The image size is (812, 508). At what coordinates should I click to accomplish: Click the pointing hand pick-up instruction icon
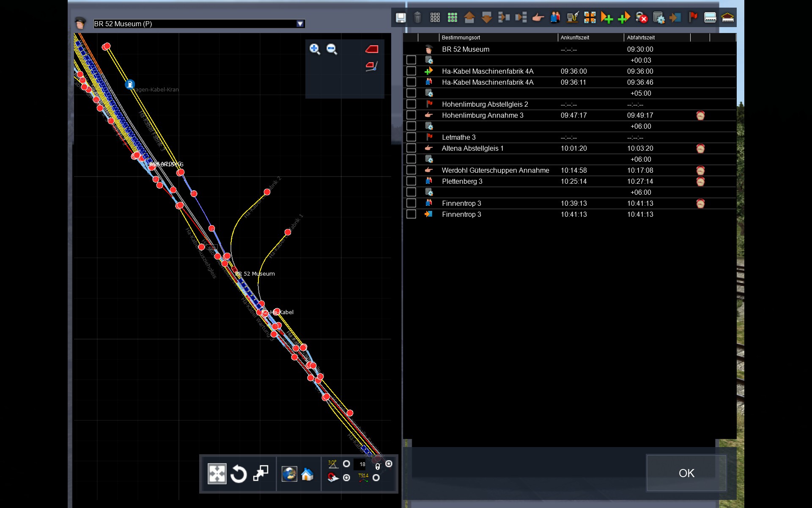coord(538,17)
